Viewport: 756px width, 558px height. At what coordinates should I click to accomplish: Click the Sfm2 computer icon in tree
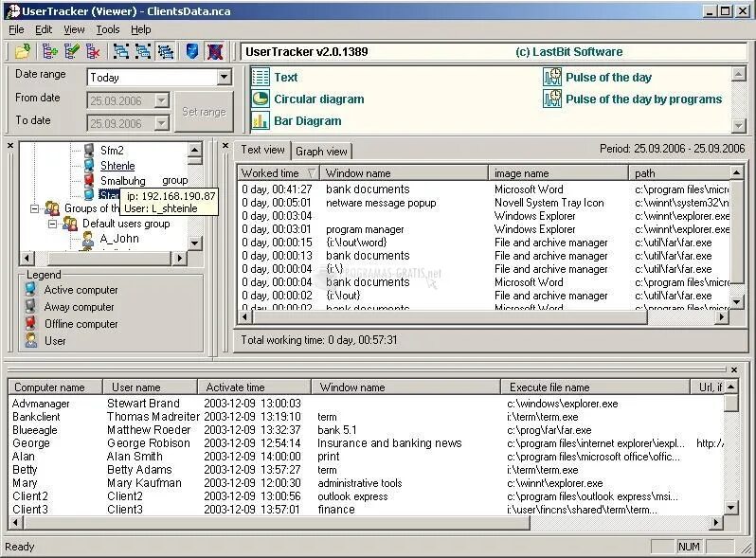[x=89, y=150]
